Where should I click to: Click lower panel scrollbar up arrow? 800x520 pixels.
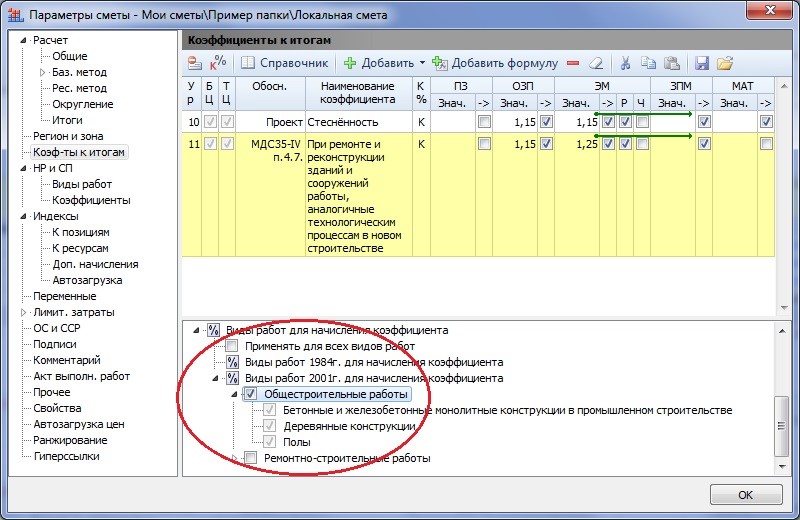click(782, 331)
